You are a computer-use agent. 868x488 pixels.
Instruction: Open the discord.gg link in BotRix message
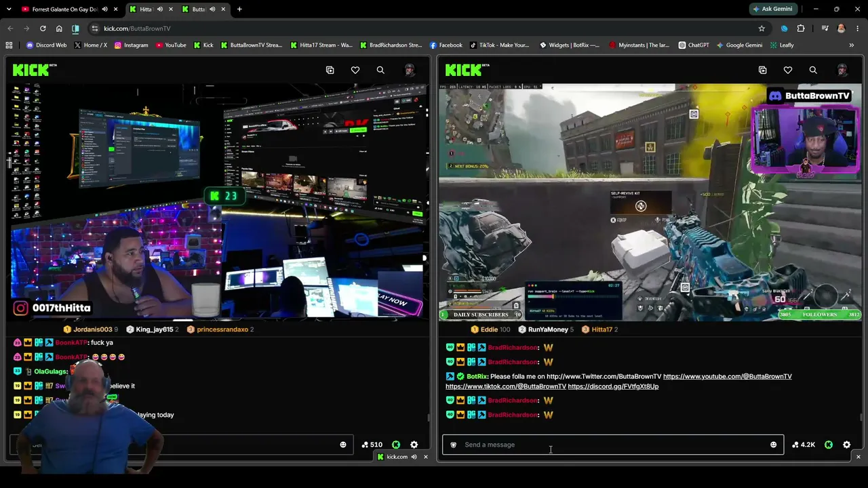(x=613, y=386)
